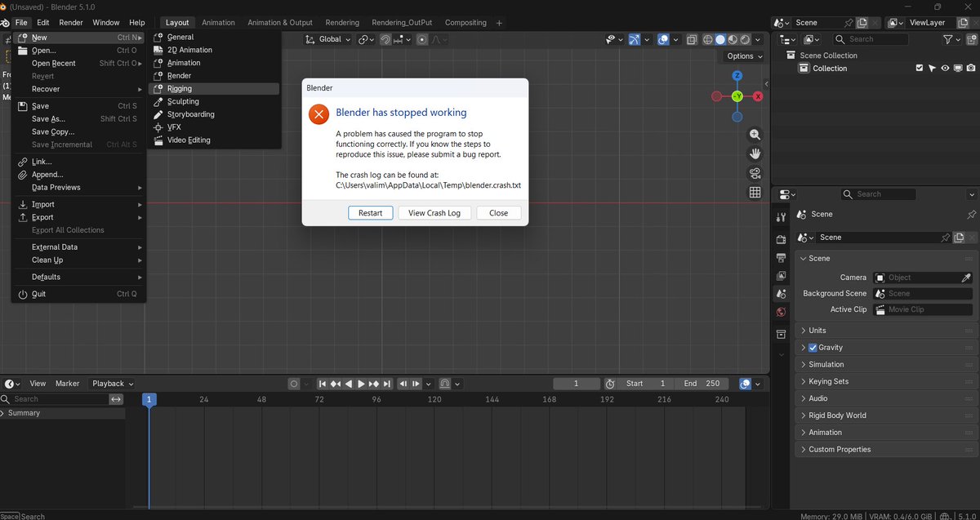The width and height of the screenshot is (980, 520).
Task: Select solid viewport shading mode
Action: point(720,39)
